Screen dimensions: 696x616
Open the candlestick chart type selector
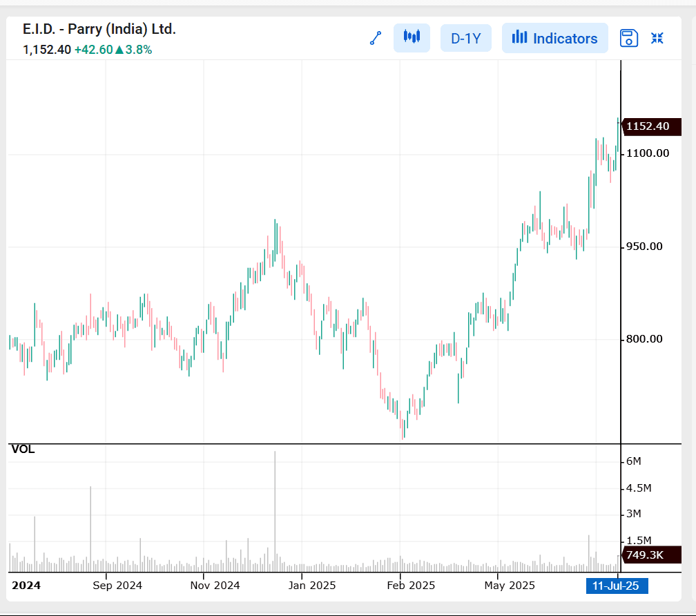412,38
